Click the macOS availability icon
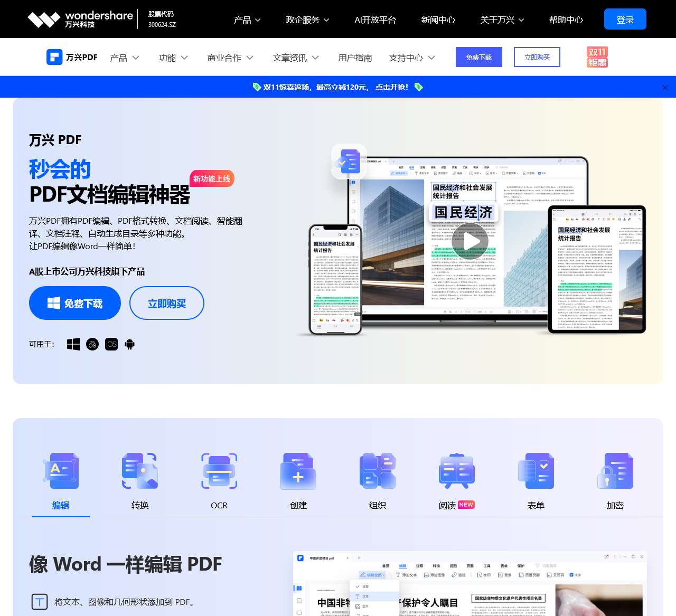This screenshot has height=616, width=676. click(x=92, y=344)
